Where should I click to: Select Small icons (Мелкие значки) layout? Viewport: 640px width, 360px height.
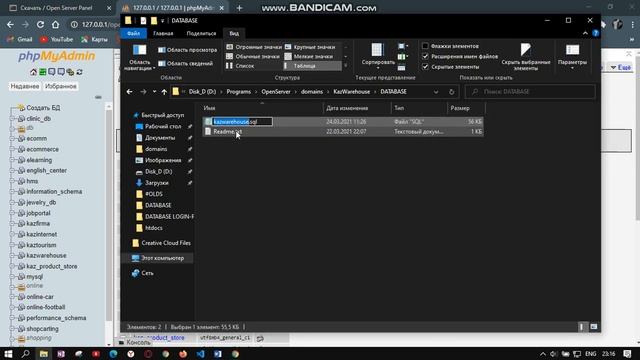pos(309,56)
